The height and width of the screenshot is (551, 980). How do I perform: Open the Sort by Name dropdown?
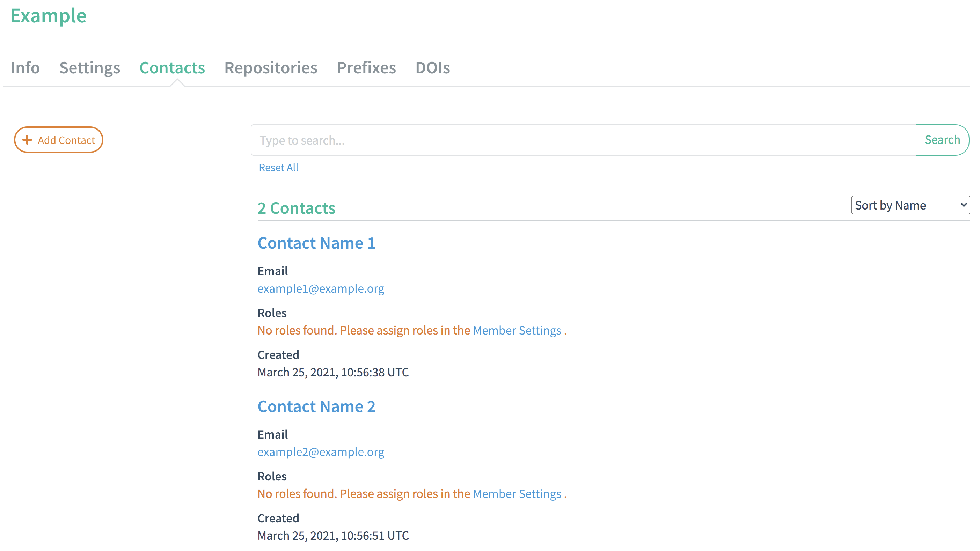910,205
